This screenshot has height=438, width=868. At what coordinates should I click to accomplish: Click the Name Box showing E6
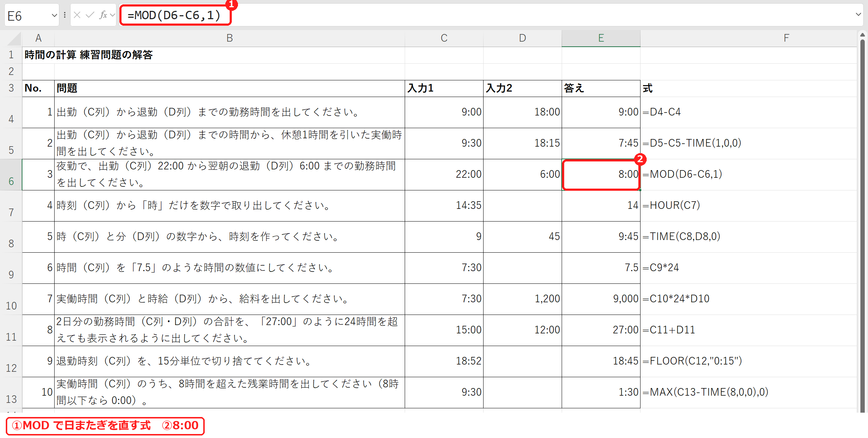[27, 16]
